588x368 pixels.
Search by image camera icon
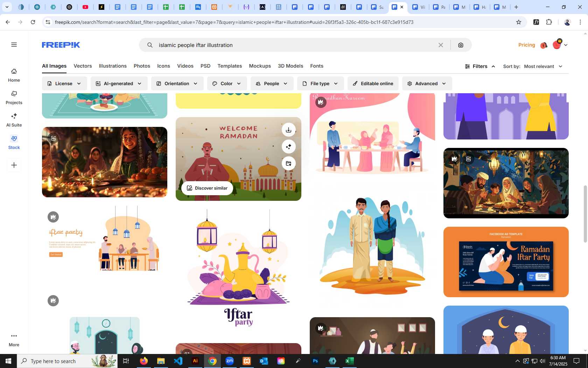461,45
